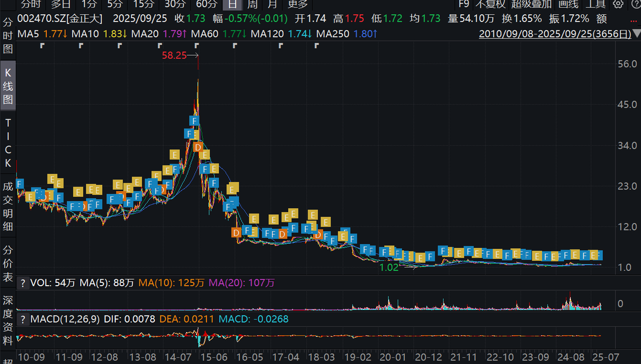This screenshot has width=641, height=364.
Task: Click the F marker at the 58.25 peak
Action: coord(194,121)
